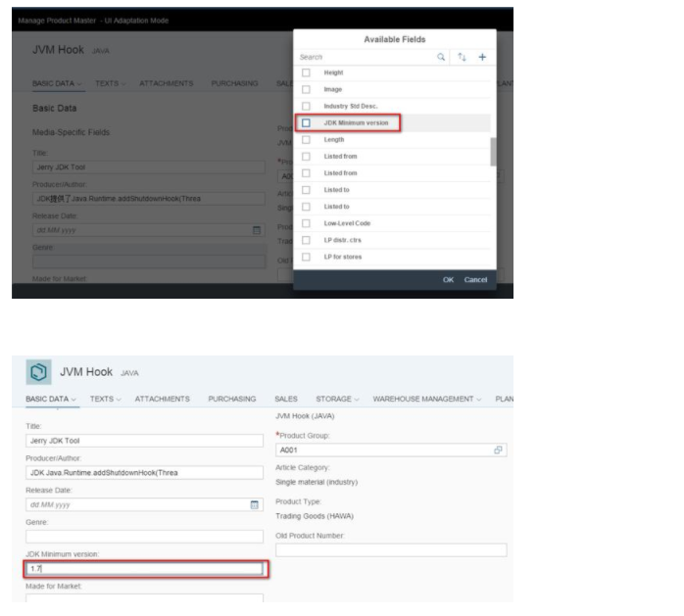Image resolution: width=684 pixels, height=616 pixels.
Task: Switch to STORAGE tab
Action: point(334,399)
